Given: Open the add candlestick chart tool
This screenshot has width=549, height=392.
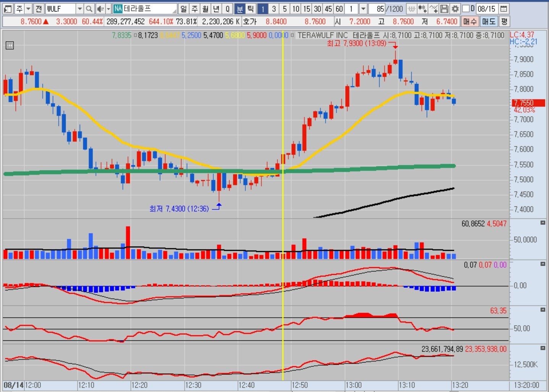Looking at the screenshot, I should point(422,8).
